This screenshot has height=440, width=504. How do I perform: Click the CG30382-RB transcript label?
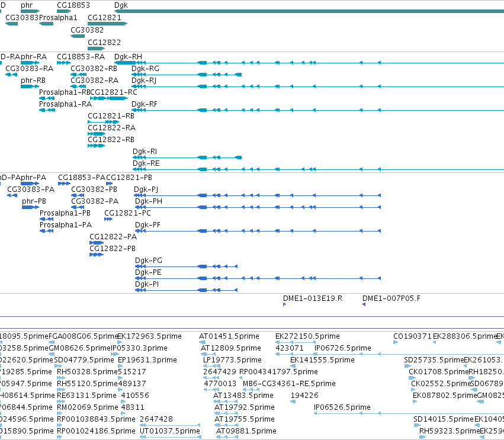tap(94, 69)
